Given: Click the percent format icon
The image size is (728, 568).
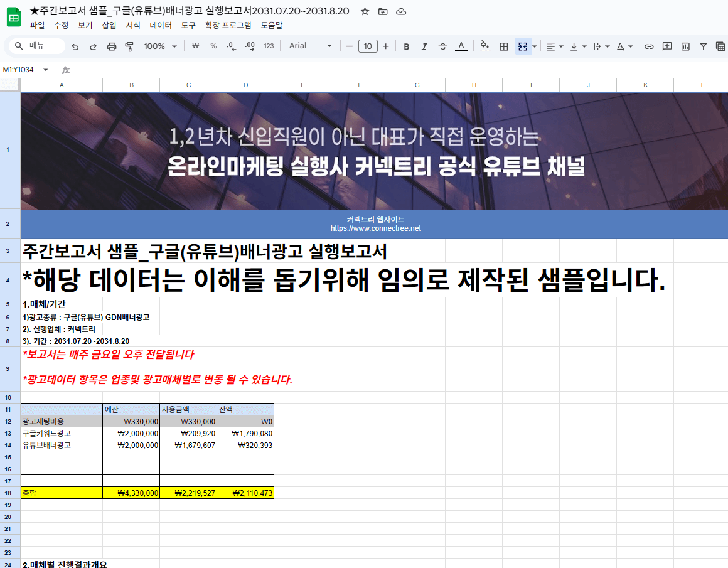Looking at the screenshot, I should click(213, 46).
